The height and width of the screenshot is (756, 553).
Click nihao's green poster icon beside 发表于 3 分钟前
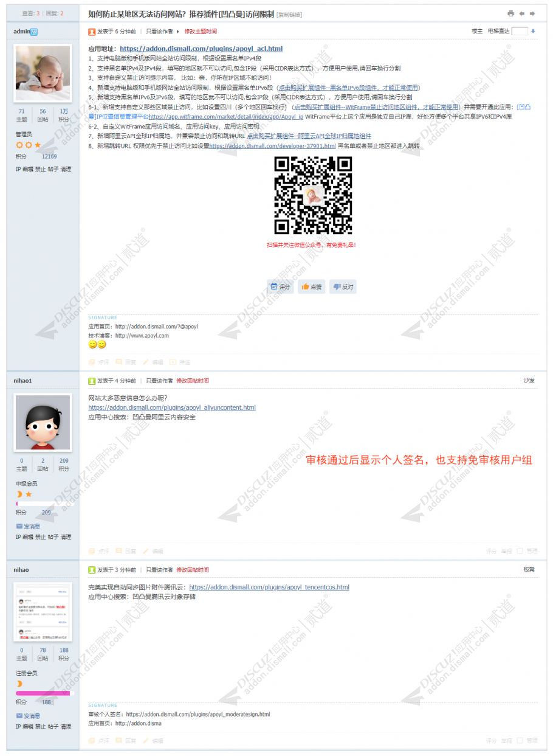pos(92,570)
